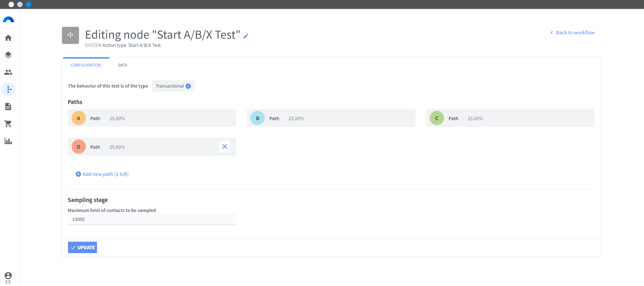Open the bar chart reports icon
644x286 pixels.
coord(8,141)
